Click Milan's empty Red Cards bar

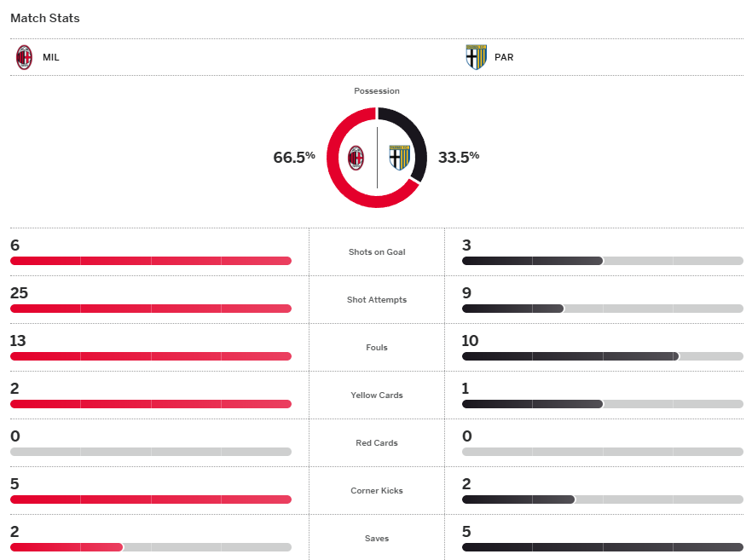(x=151, y=452)
